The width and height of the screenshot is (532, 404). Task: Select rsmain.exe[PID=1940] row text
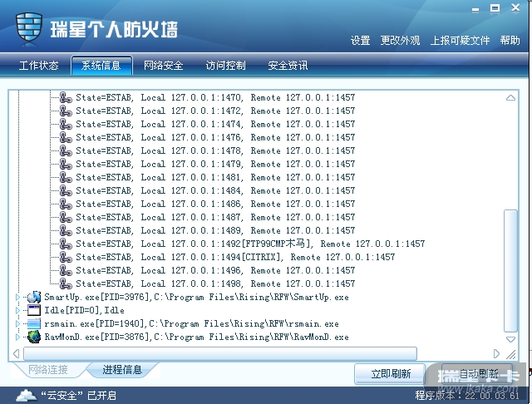tap(191, 323)
